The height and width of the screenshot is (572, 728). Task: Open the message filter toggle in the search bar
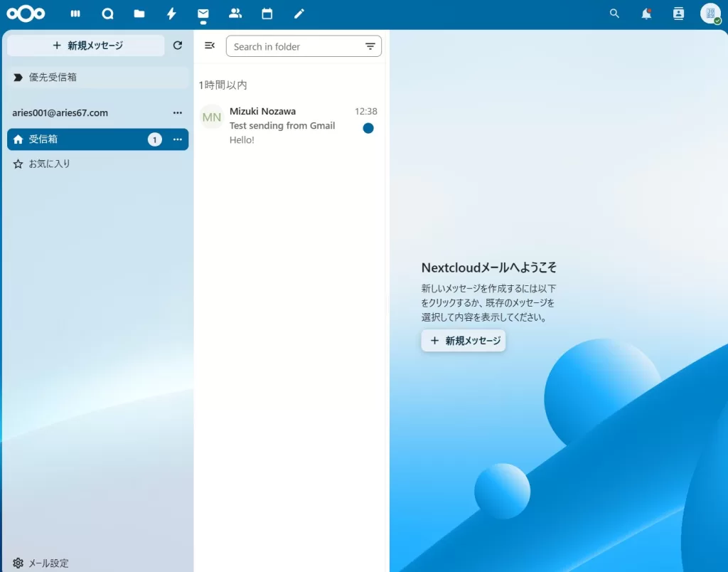coord(370,46)
